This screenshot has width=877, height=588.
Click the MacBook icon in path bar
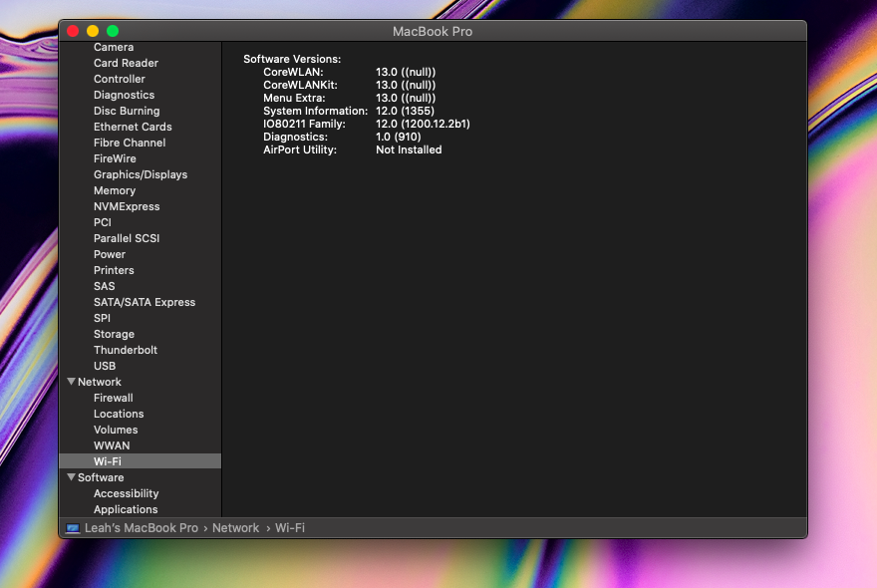tap(73, 528)
